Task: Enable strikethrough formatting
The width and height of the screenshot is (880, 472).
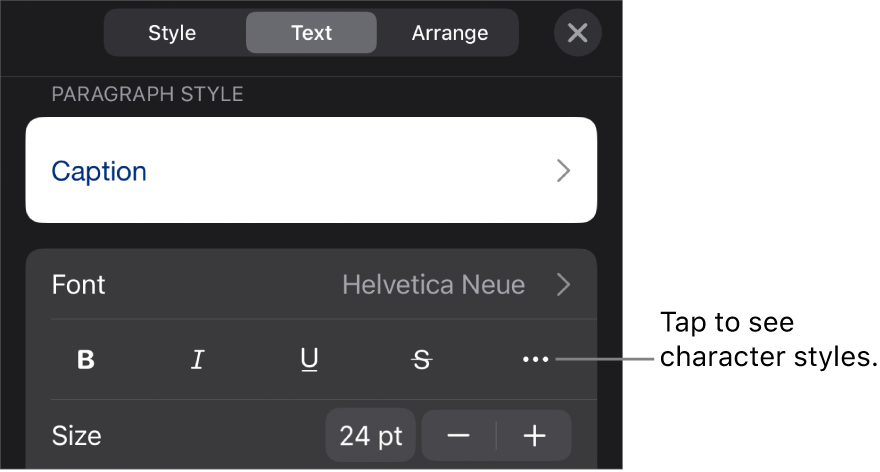Action: tap(422, 360)
